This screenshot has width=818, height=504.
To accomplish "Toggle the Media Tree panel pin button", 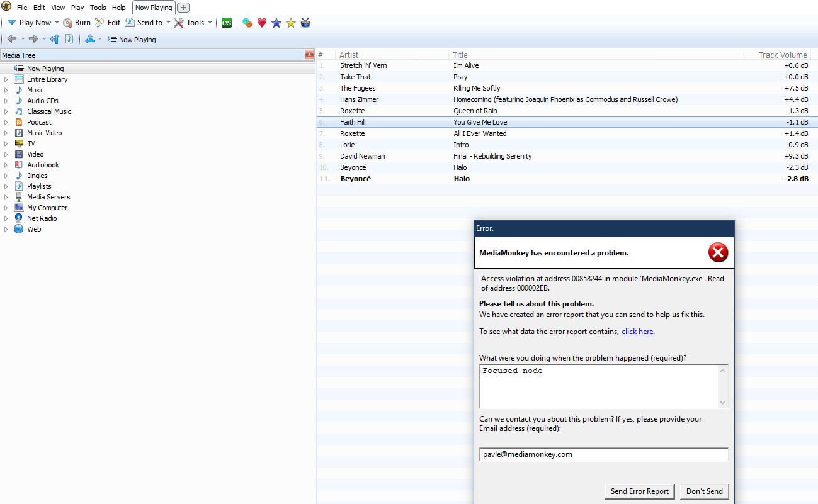I will pos(309,55).
